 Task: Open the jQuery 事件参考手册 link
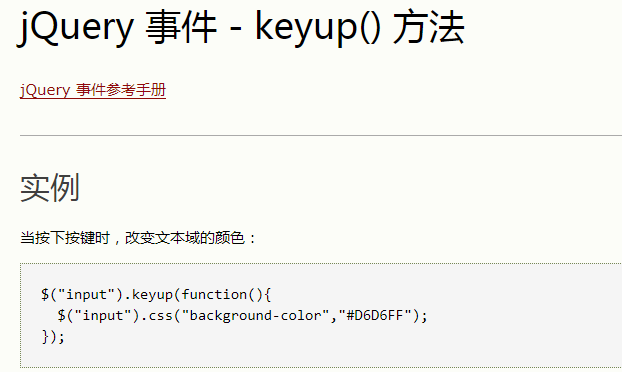coord(93,90)
